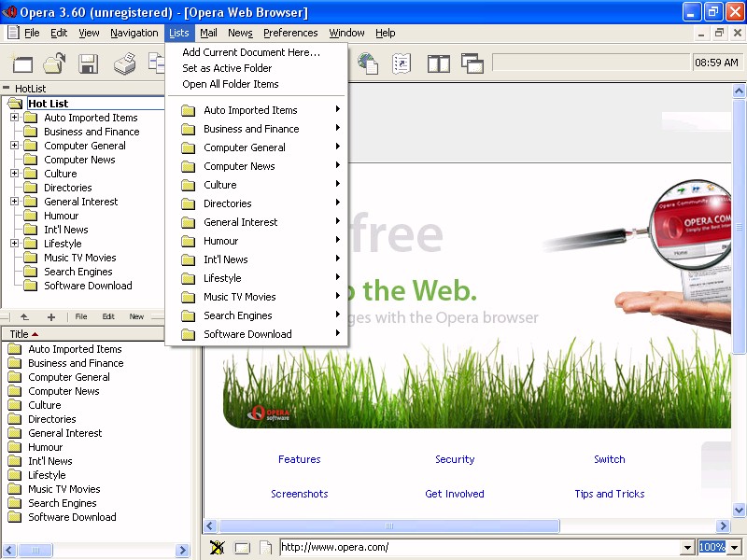Image resolution: width=747 pixels, height=560 pixels.
Task: Expand General Interest in the Hot List tree
Action: click(15, 202)
